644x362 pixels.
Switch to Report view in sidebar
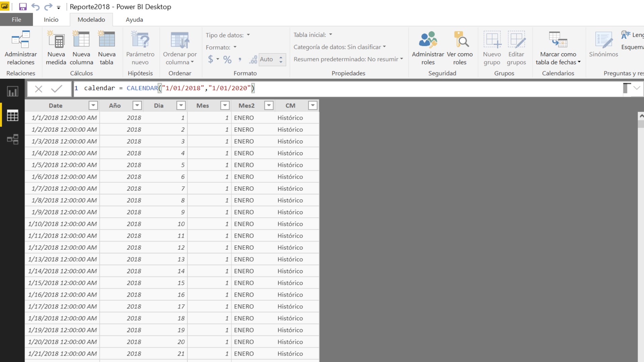click(x=13, y=92)
